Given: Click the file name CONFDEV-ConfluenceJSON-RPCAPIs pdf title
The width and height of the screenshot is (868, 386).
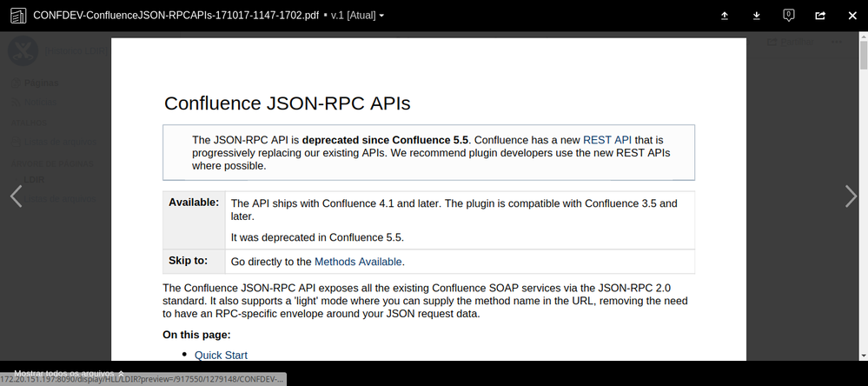Looking at the screenshot, I should point(176,16).
